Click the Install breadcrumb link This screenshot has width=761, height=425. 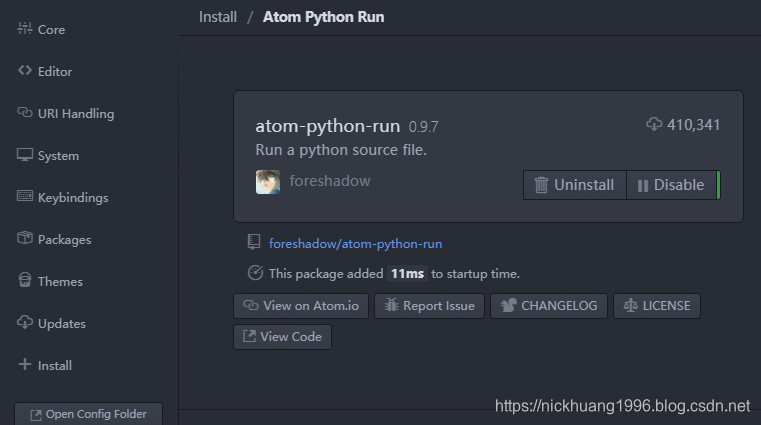(218, 17)
